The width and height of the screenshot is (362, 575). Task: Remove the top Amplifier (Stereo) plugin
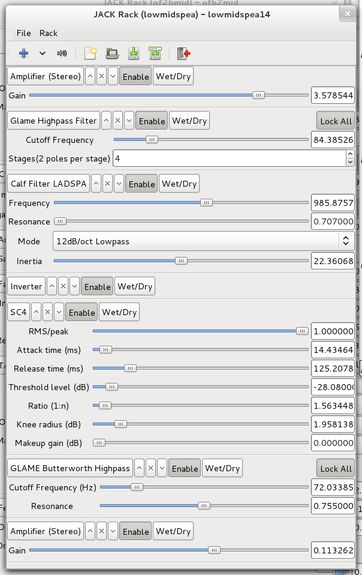tap(102, 76)
